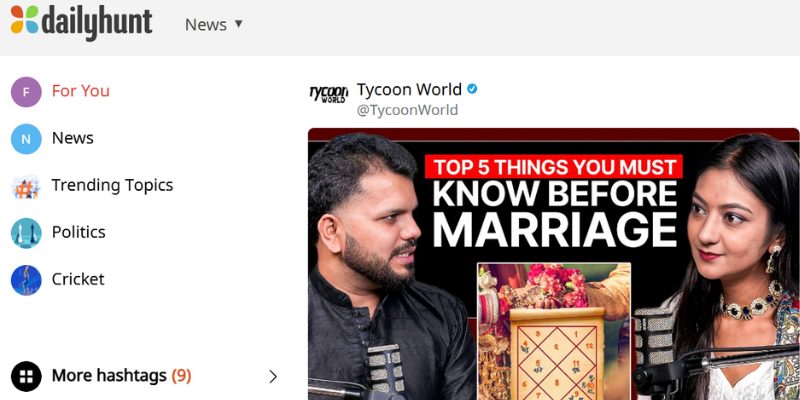
Task: Click the More hashtags grid icon
Action: (26, 377)
